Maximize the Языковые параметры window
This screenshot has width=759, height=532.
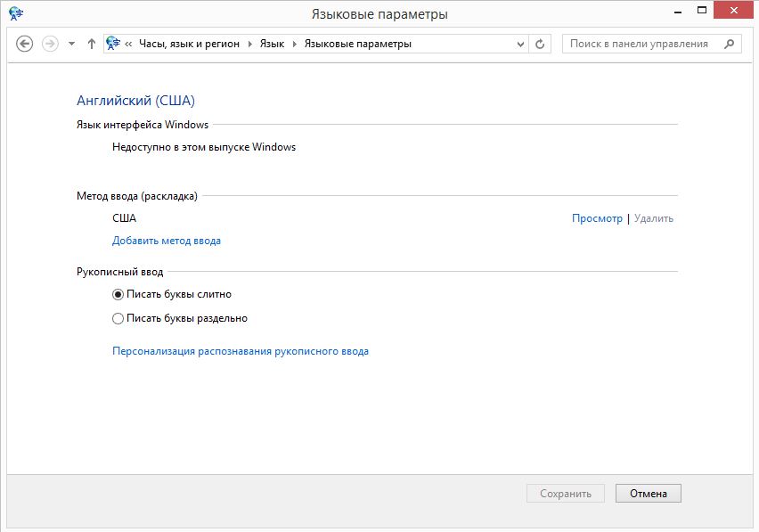click(703, 11)
